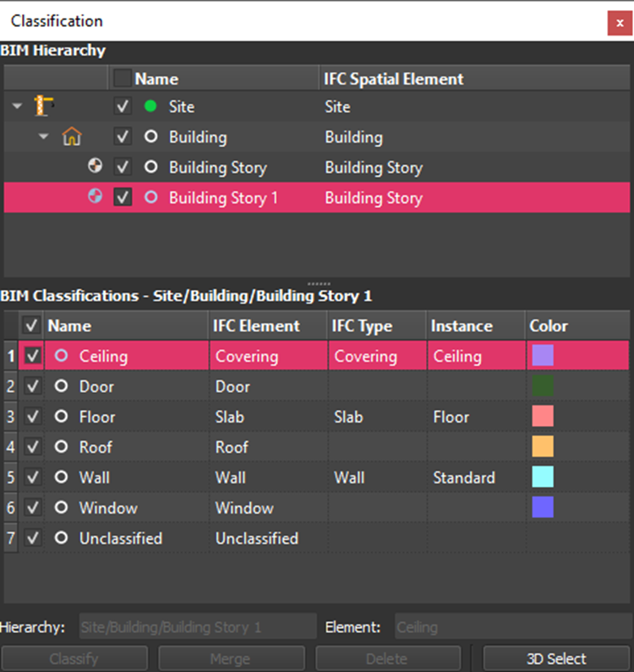Collapse the Site tree node

point(18,107)
